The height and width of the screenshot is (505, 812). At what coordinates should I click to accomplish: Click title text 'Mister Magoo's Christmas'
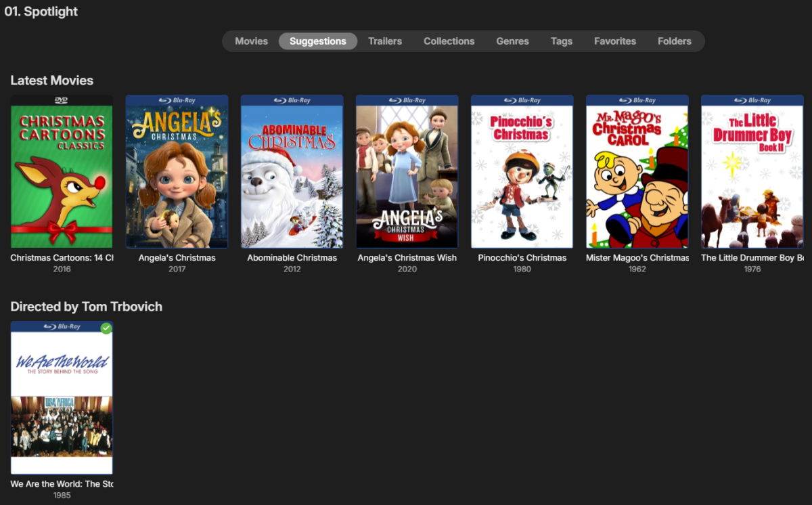(637, 258)
